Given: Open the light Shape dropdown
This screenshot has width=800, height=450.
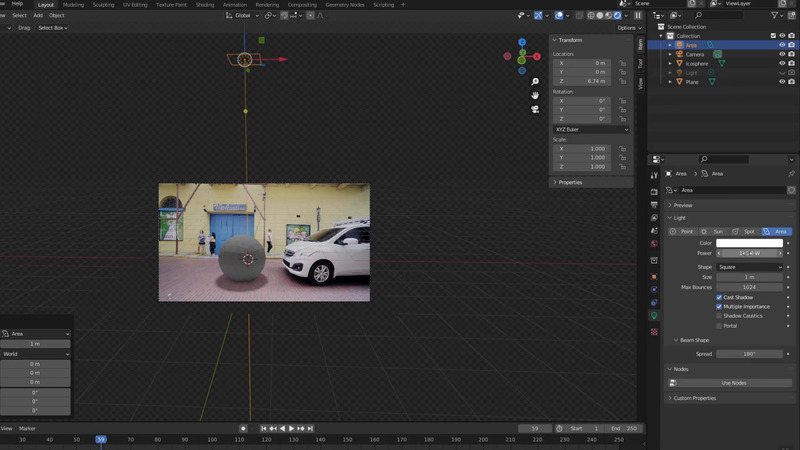Looking at the screenshot, I should pos(750,267).
